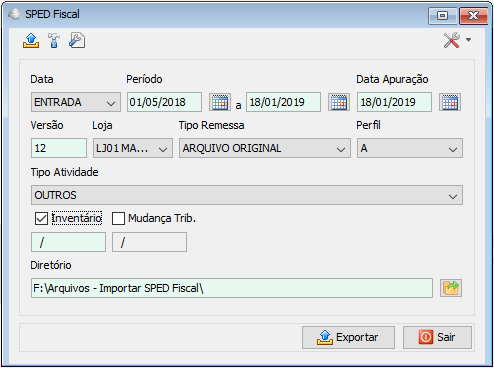Click the Período end date field

283,102
